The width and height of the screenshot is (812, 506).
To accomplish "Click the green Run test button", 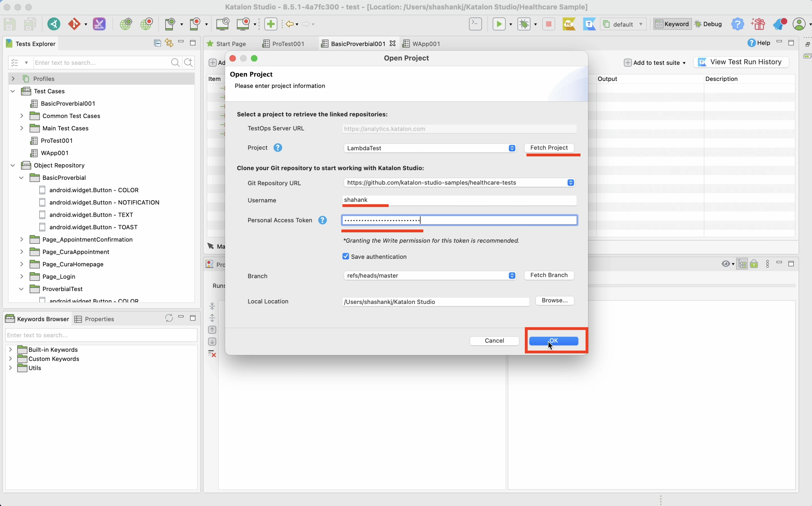I will pyautogui.click(x=499, y=24).
